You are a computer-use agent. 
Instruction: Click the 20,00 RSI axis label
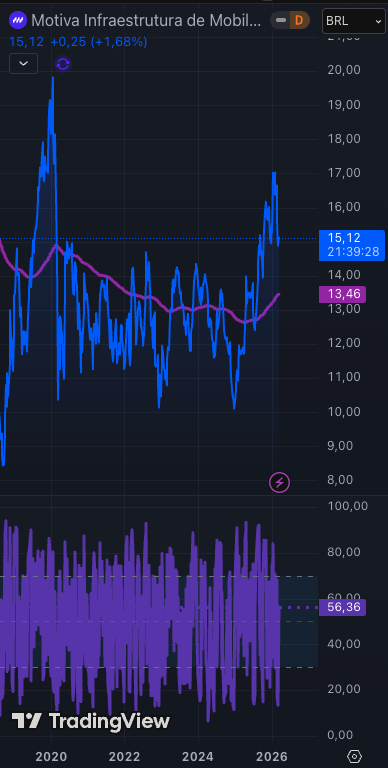[x=344, y=689]
